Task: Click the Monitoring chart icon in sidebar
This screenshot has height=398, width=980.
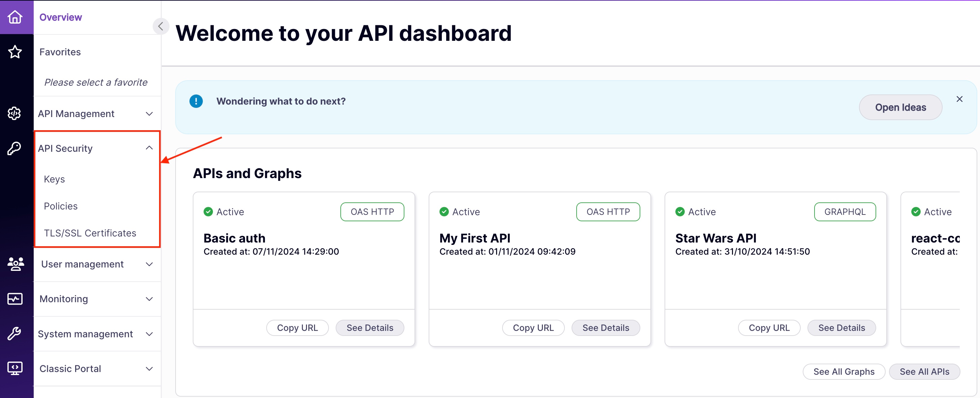Action: tap(15, 298)
